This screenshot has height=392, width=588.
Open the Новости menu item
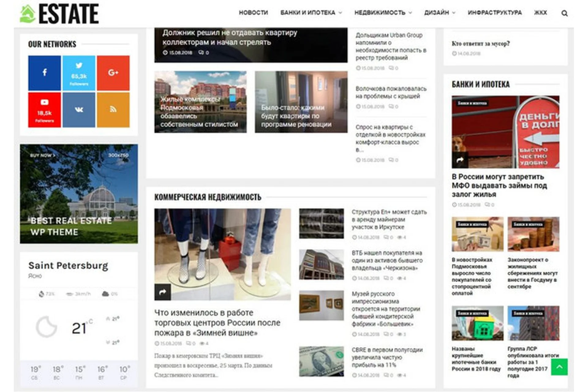253,13
